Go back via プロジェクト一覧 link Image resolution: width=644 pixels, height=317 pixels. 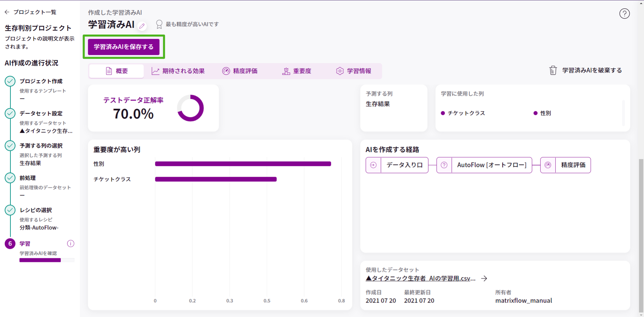(35, 12)
